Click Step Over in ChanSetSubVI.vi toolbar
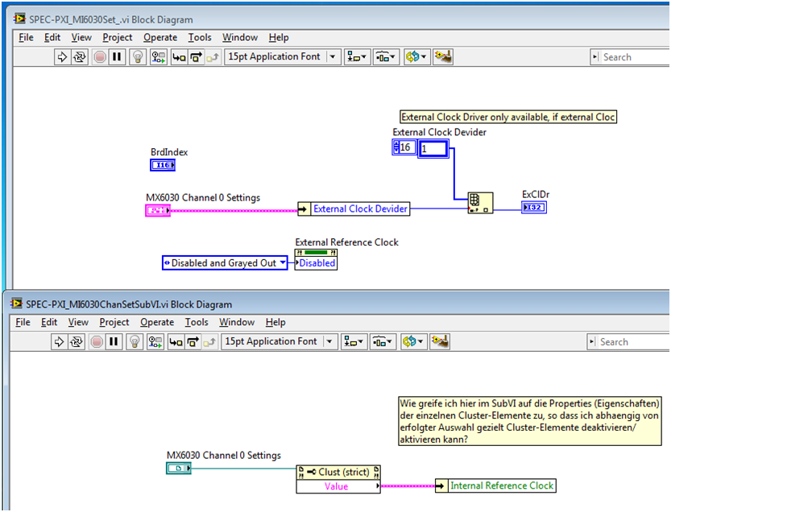The image size is (812, 512). pyautogui.click(x=193, y=341)
